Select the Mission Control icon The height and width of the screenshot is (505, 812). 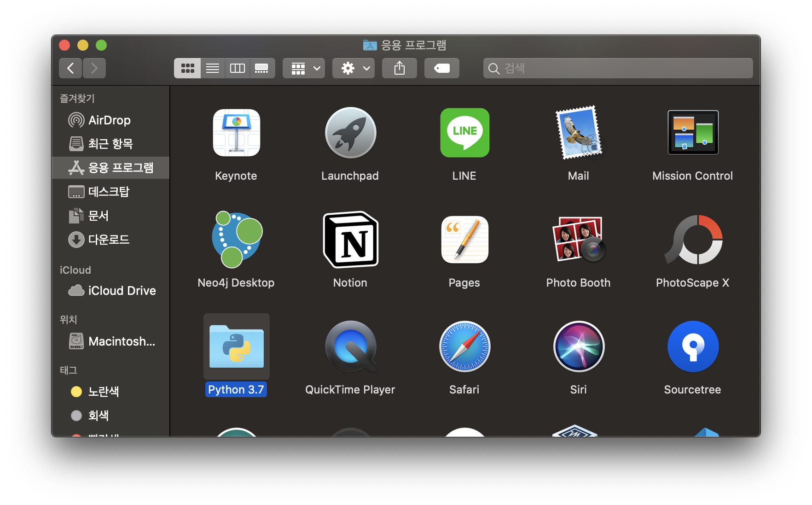[x=693, y=133]
